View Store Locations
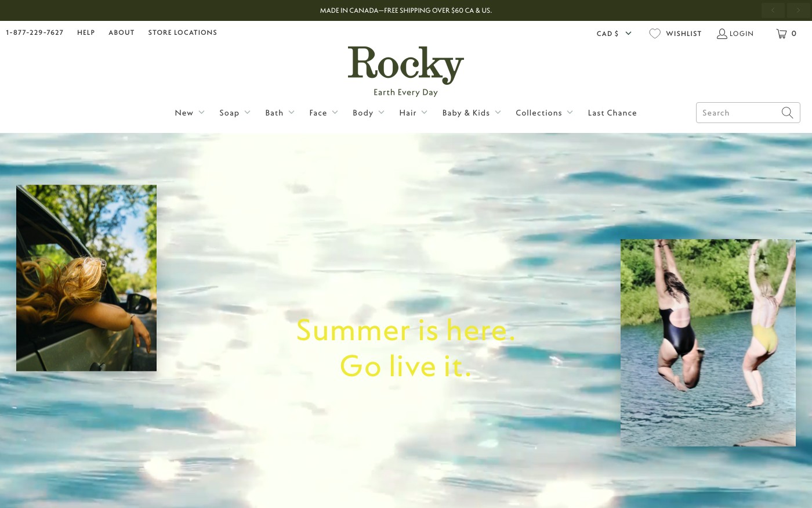 click(183, 33)
